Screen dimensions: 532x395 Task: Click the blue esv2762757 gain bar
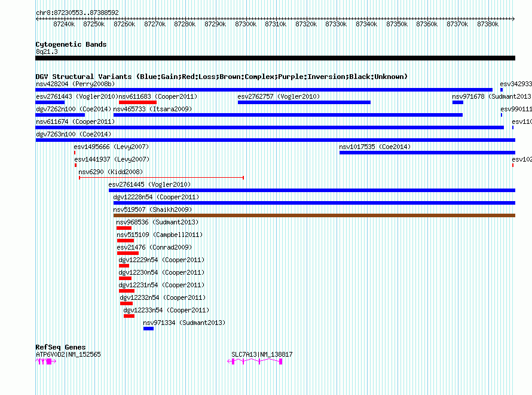pos(304,102)
